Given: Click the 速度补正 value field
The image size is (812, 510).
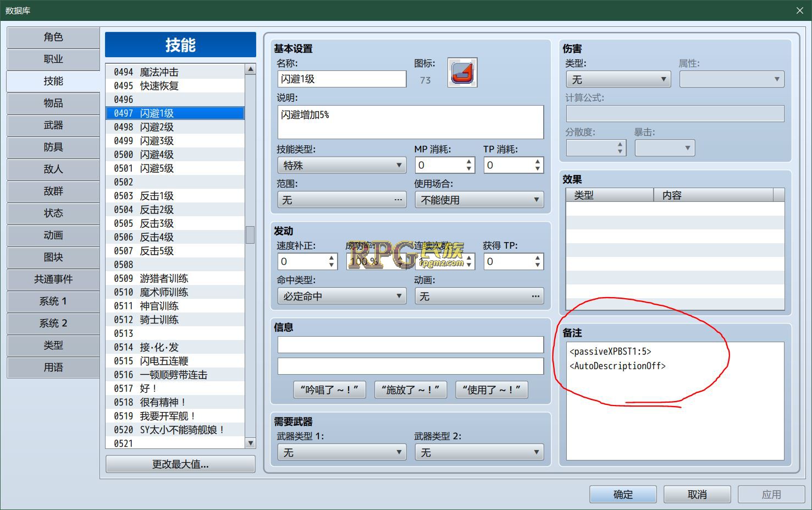Looking at the screenshot, I should click(x=303, y=261).
